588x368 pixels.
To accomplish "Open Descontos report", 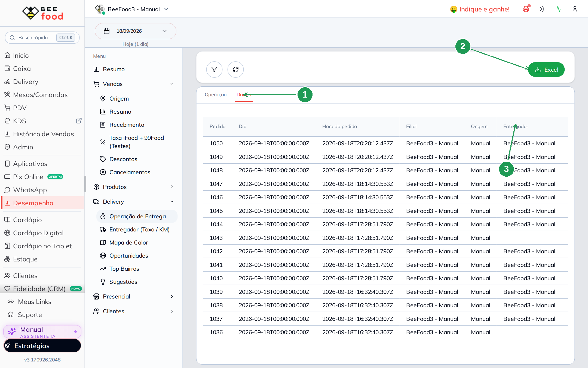I will pyautogui.click(x=137, y=159).
